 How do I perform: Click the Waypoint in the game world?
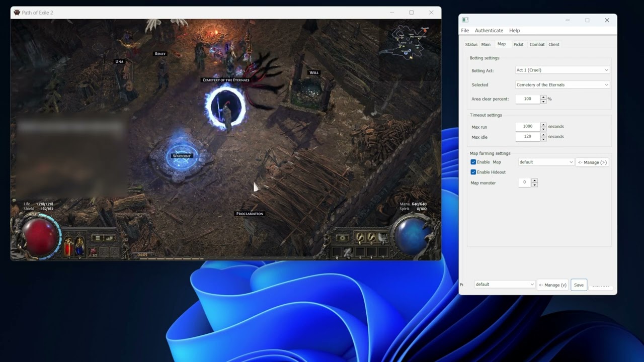[x=182, y=156]
